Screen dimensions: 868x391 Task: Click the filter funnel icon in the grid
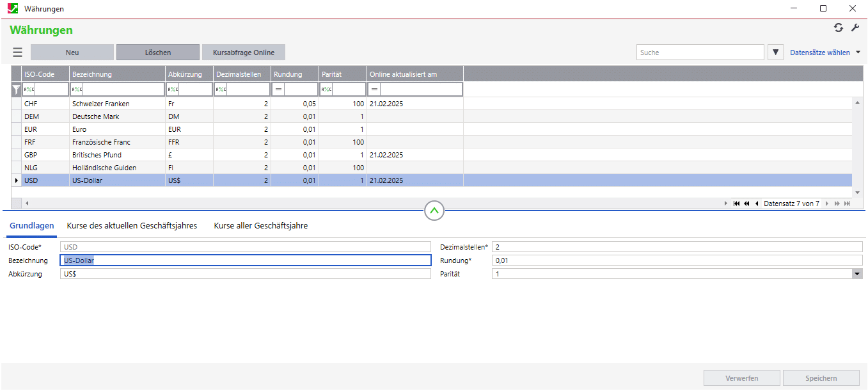17,90
